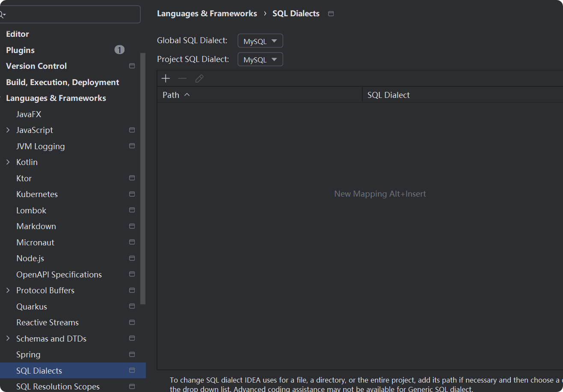The height and width of the screenshot is (392, 563).
Task: Click the New Mapping link in the table
Action: 380,194
